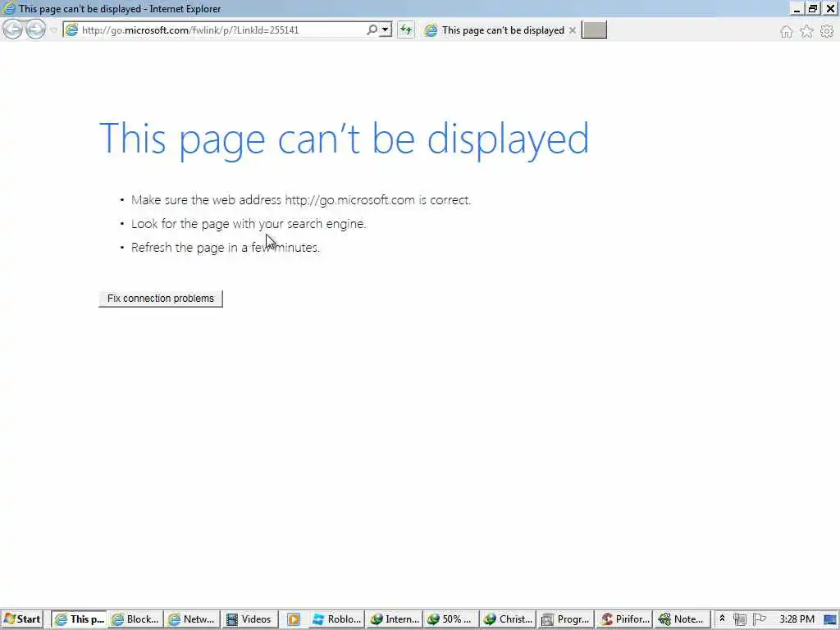The height and width of the screenshot is (630, 840).
Task: Go to the Home page icon
Action: (x=786, y=32)
